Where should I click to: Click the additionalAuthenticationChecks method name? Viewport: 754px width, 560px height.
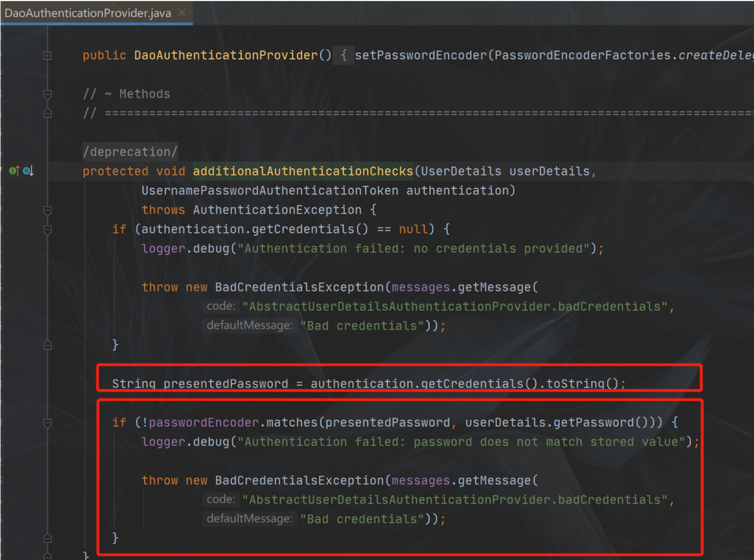tap(302, 171)
